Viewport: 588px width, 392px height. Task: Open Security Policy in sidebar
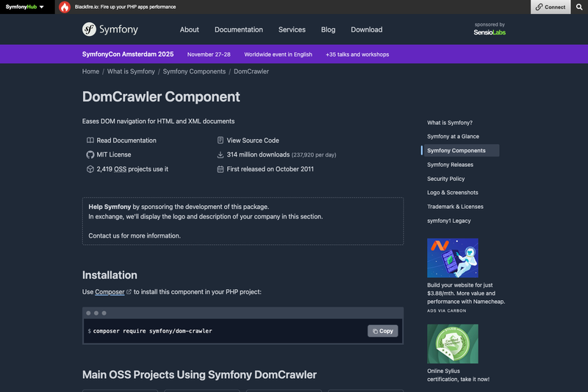click(x=446, y=179)
